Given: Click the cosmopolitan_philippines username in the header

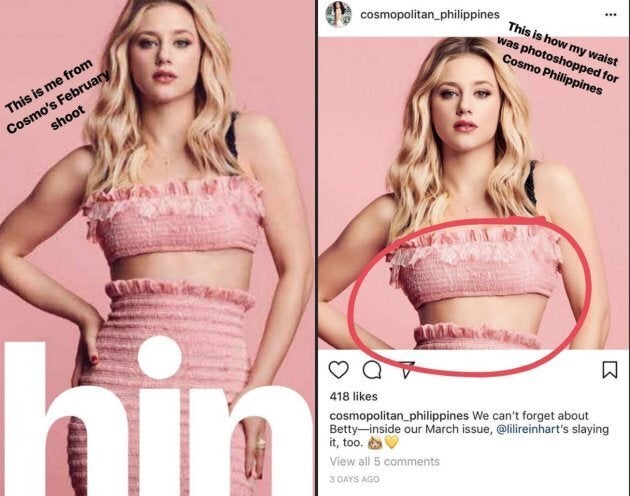Looking at the screenshot, I should click(x=430, y=14).
